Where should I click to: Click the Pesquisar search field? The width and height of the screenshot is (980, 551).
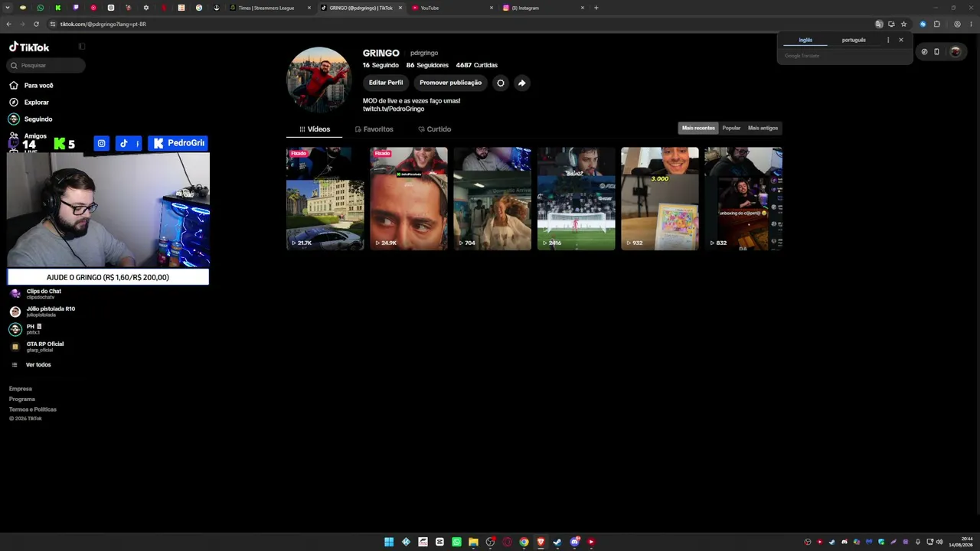pyautogui.click(x=46, y=66)
